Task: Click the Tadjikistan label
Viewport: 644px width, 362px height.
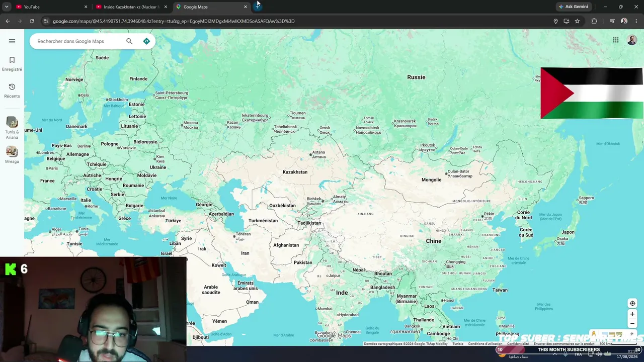Action: click(x=309, y=223)
